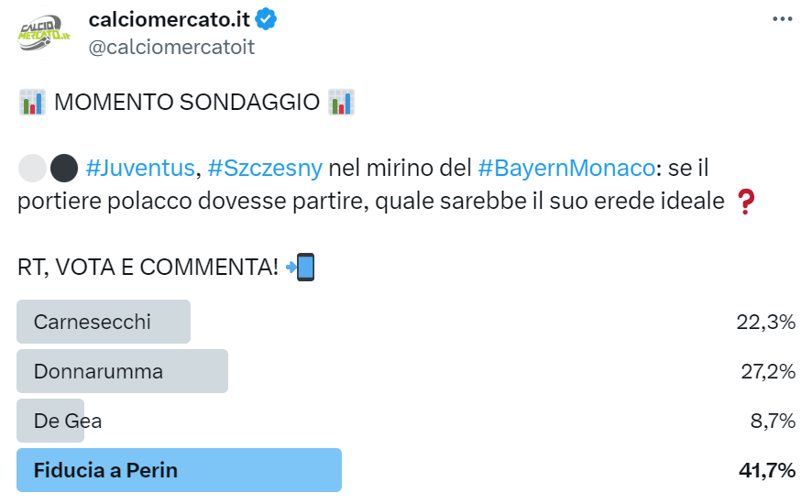Image resolution: width=812 pixels, height=504 pixels.
Task: Click the white circle emoji
Action: (x=31, y=169)
